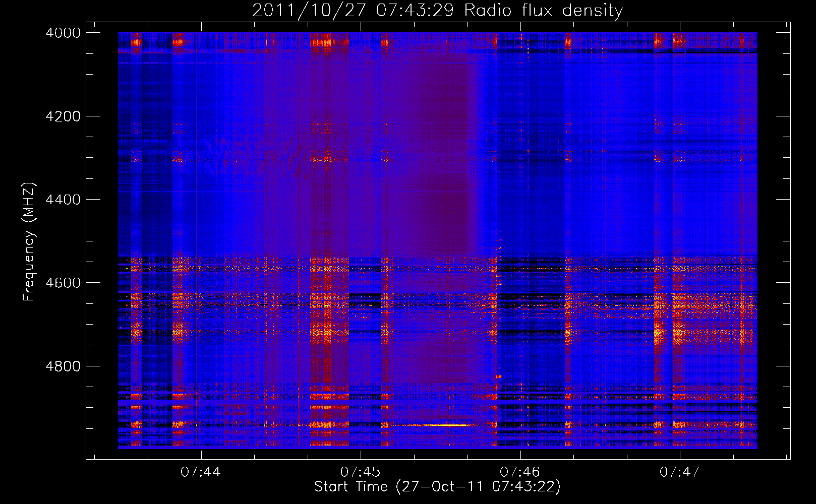Click the 'Frequency (MHZ)' y-axis title
Screen dimensions: 816x504
coord(29,242)
